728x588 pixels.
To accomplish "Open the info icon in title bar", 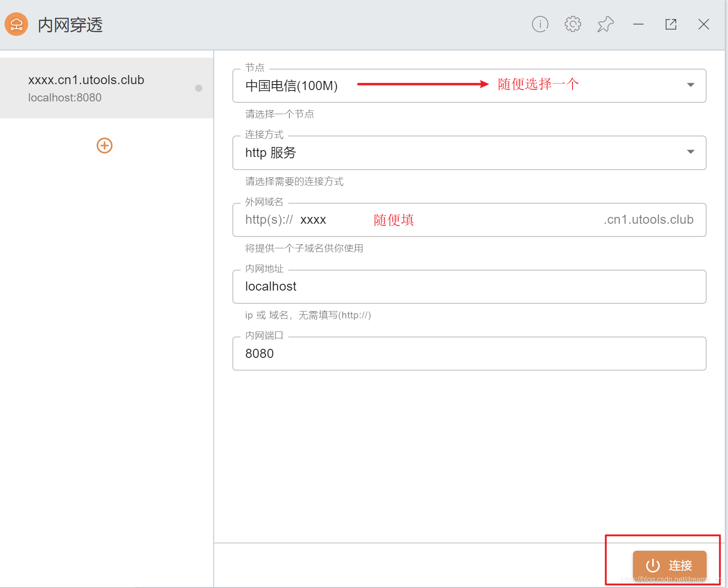I will point(540,24).
